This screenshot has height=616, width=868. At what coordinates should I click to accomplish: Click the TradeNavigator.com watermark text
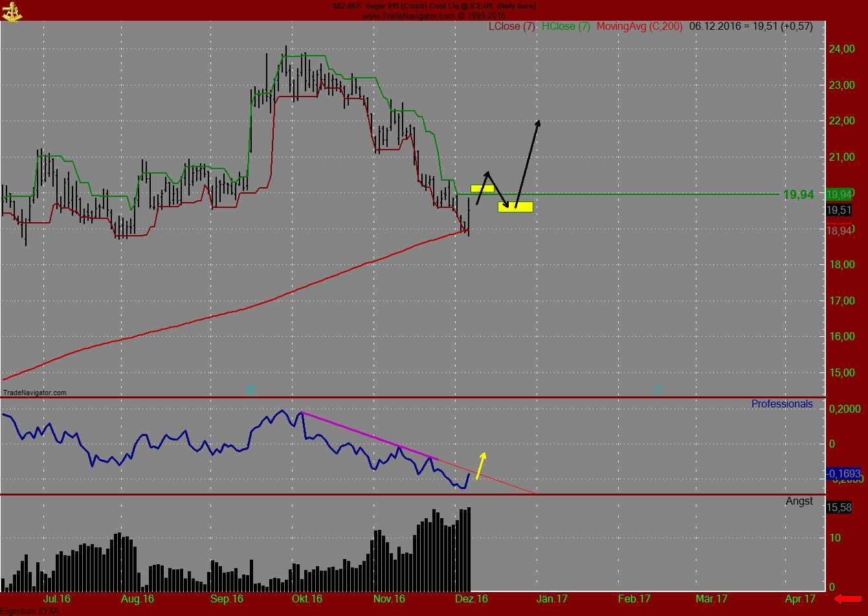coord(34,392)
